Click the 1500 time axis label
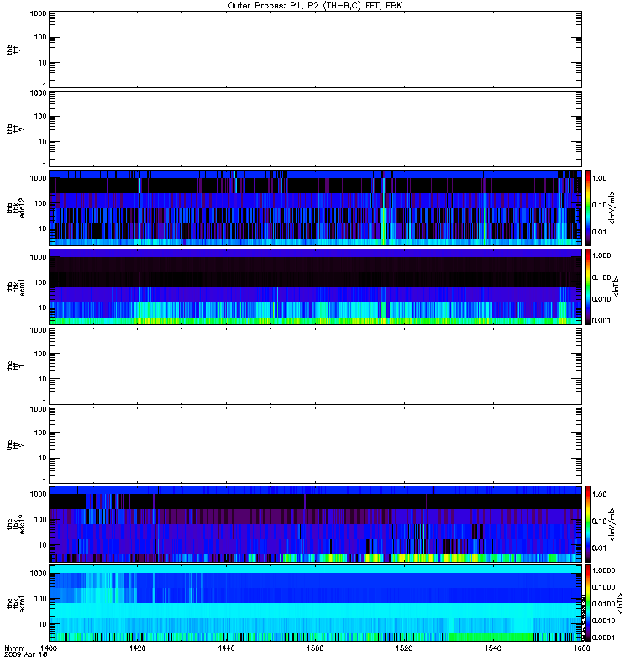This screenshot has height=672, width=630. click(315, 648)
